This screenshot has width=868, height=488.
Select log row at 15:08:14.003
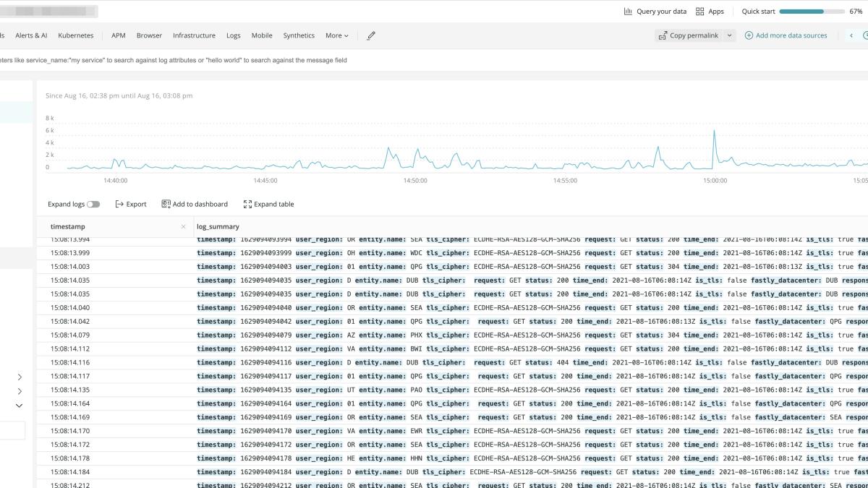452,267
